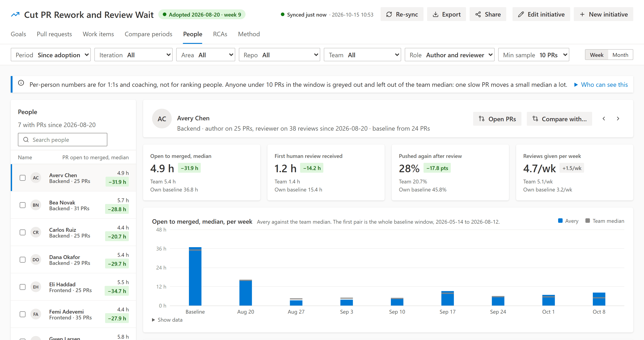Click the Re-sync button
The image size is (644, 340).
coord(402,14)
